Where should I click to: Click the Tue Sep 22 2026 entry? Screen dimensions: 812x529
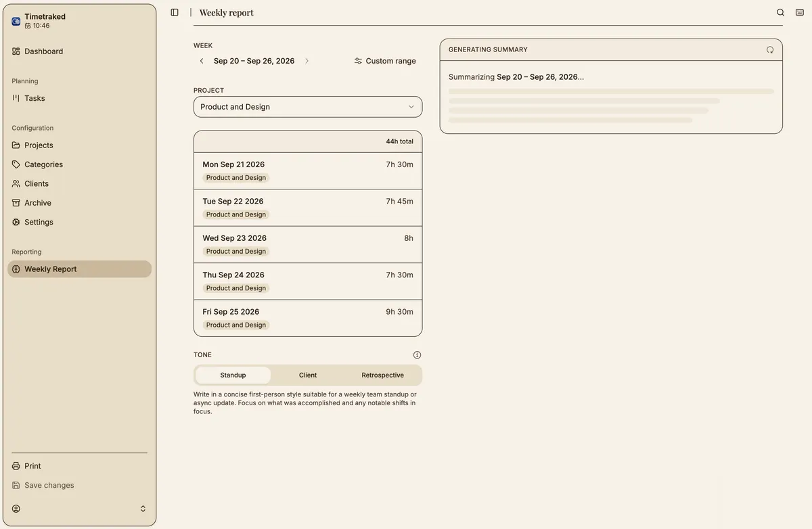click(308, 208)
